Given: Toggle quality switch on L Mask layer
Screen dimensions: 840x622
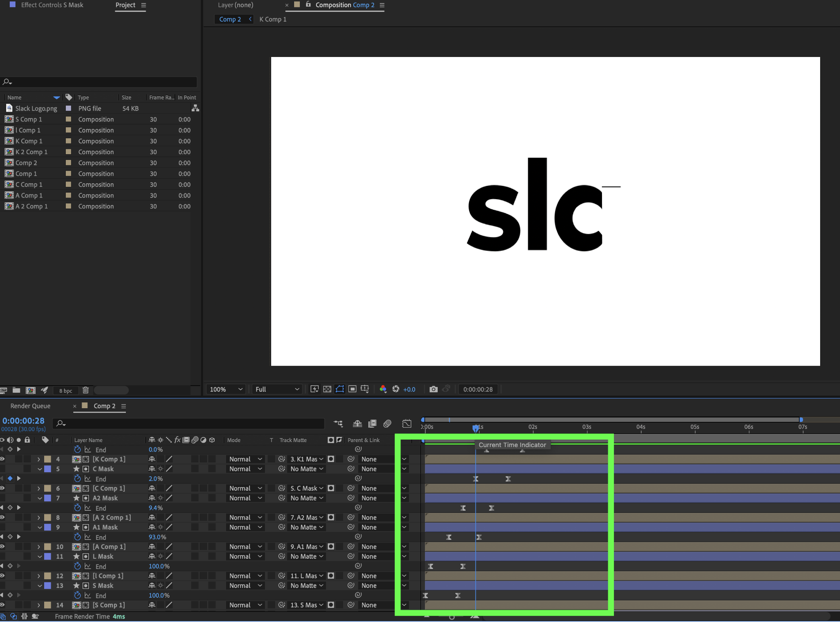Looking at the screenshot, I should [x=169, y=556].
